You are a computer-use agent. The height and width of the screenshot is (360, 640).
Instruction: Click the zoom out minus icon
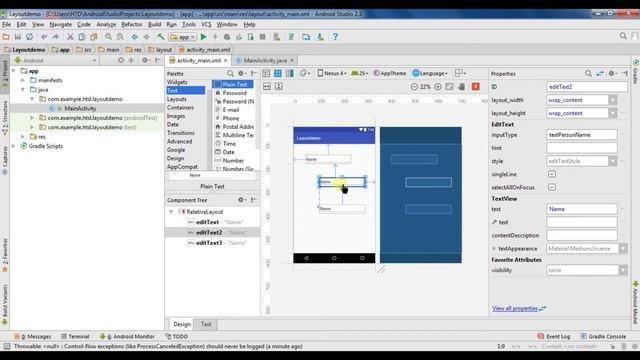tap(414, 87)
